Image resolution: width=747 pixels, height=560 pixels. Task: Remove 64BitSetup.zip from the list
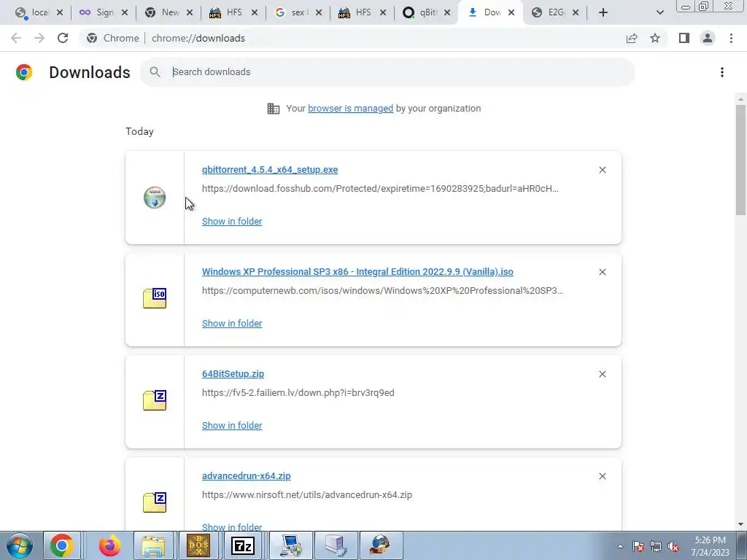[602, 374]
